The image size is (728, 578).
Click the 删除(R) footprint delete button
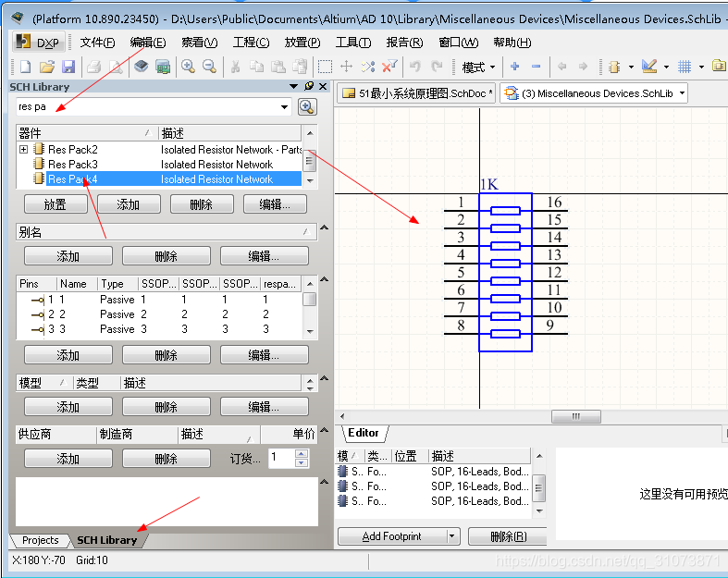[507, 536]
